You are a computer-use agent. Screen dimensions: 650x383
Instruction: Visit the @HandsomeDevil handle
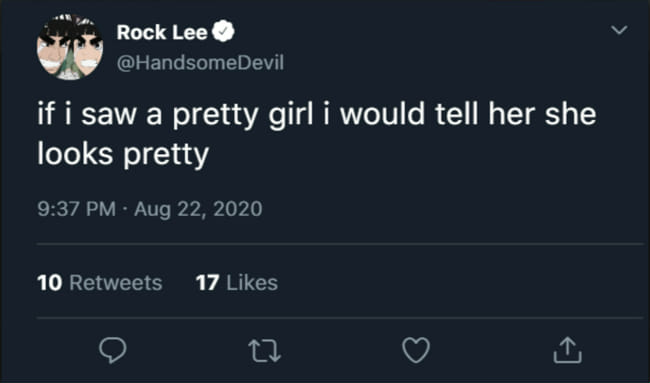[200, 63]
